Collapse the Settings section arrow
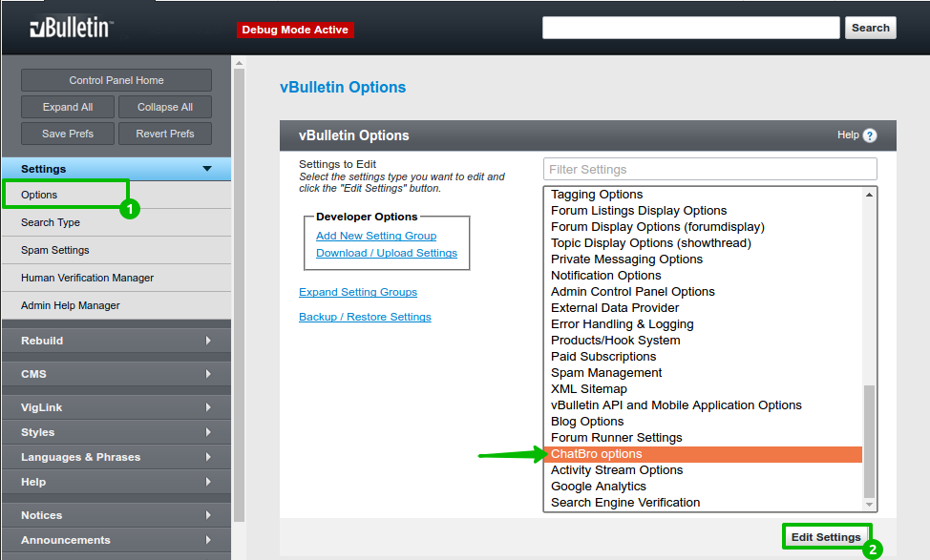This screenshot has height=560, width=930. click(x=207, y=169)
